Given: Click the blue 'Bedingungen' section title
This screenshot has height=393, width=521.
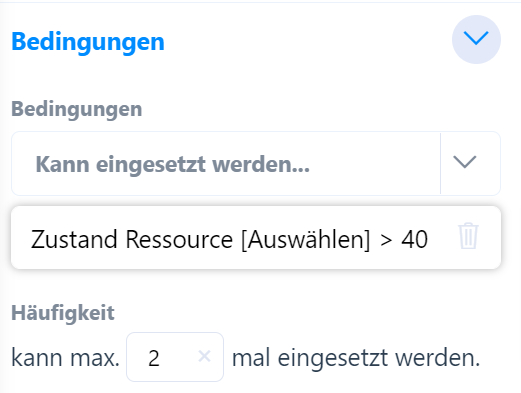Looking at the screenshot, I should (x=88, y=42).
